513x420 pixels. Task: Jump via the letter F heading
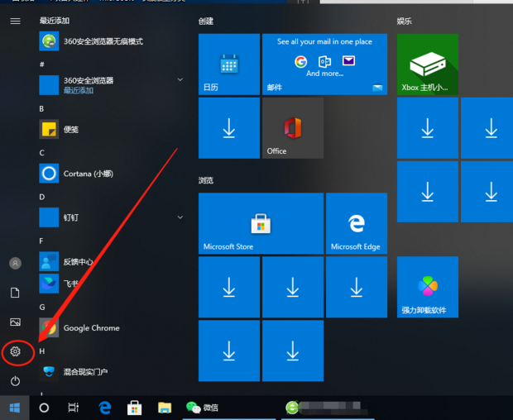click(x=41, y=241)
